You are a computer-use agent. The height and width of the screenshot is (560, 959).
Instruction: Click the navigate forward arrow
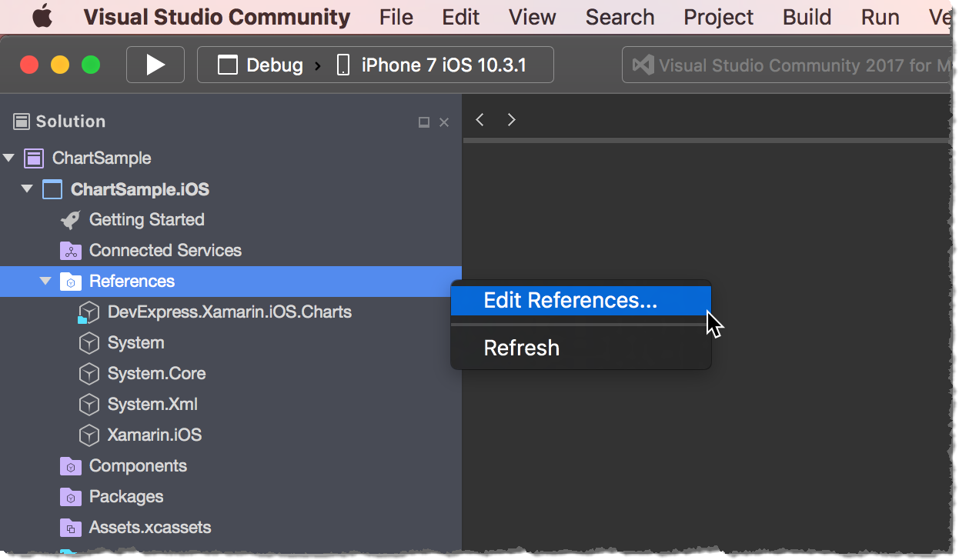[x=511, y=119]
